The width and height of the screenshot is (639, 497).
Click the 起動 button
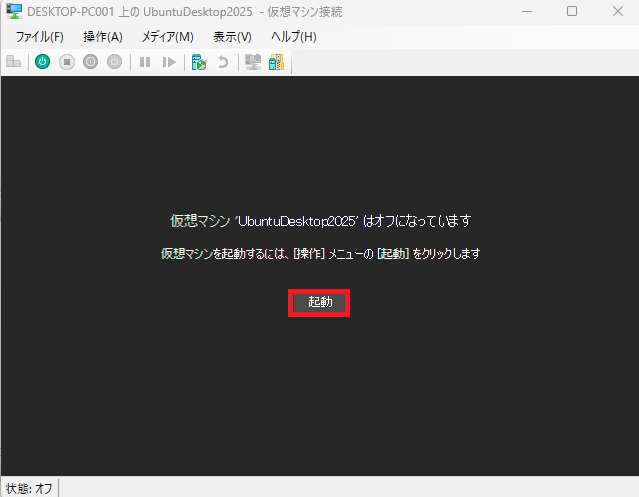tap(319, 303)
